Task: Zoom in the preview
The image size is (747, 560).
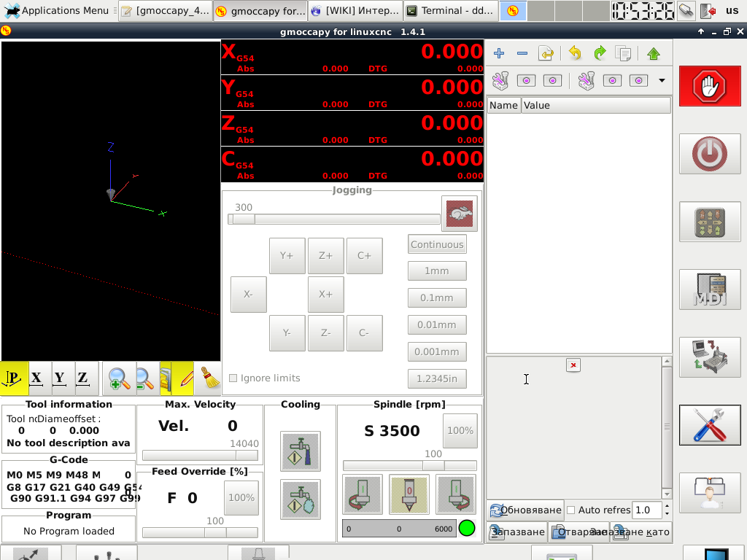Action: [x=119, y=378]
